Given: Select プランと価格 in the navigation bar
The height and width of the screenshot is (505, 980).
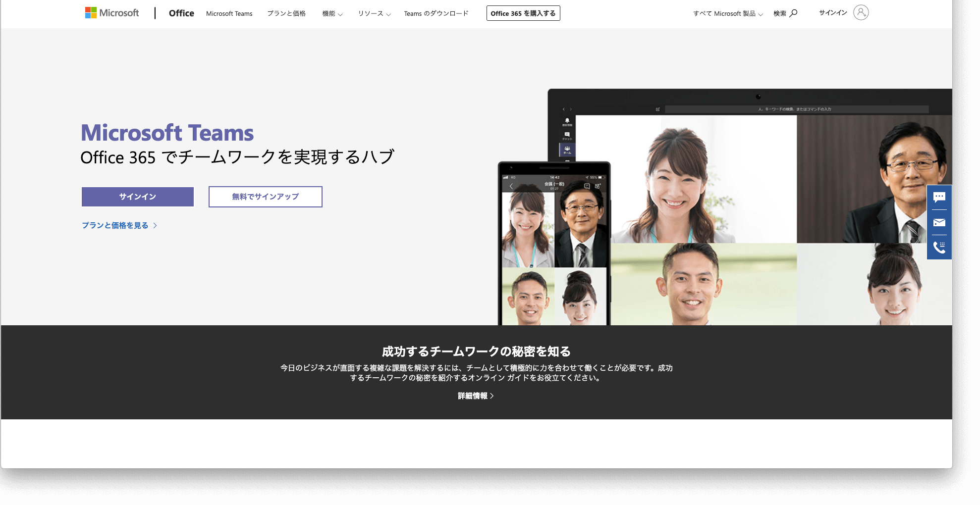Looking at the screenshot, I should (x=286, y=14).
